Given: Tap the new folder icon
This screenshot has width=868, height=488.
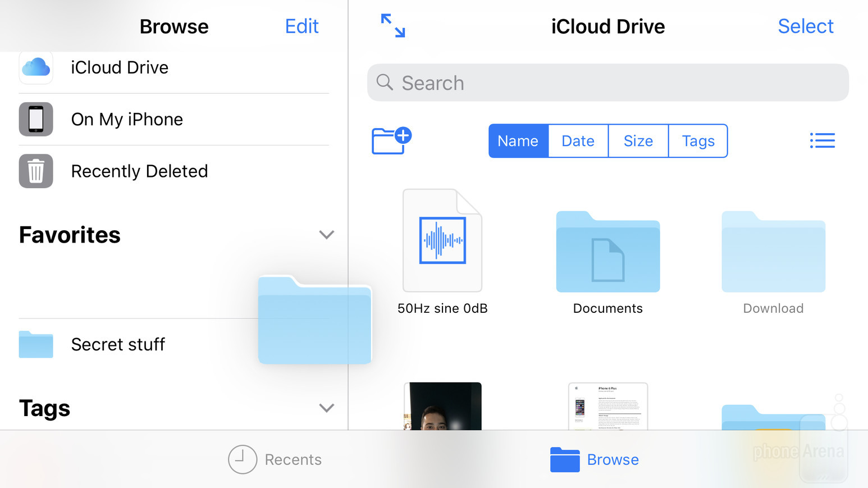Looking at the screenshot, I should point(391,140).
